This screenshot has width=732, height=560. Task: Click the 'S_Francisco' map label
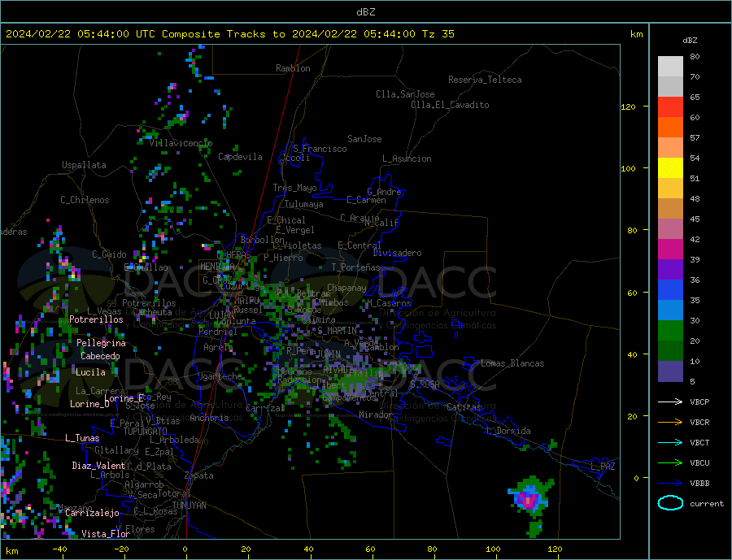click(320, 149)
